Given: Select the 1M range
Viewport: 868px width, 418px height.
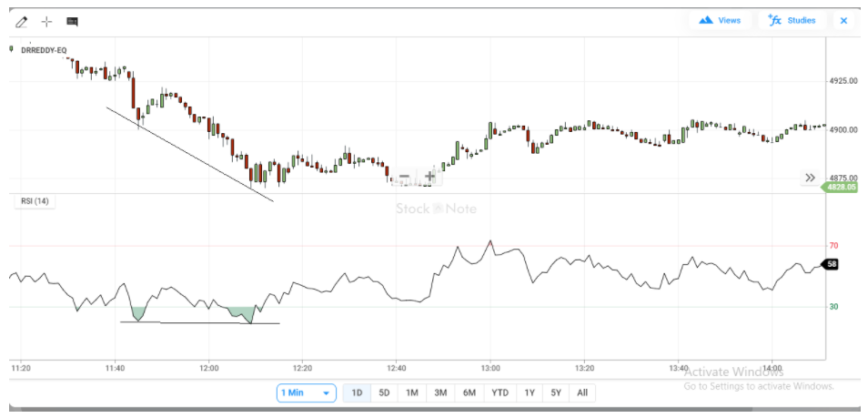Looking at the screenshot, I should [x=412, y=393].
